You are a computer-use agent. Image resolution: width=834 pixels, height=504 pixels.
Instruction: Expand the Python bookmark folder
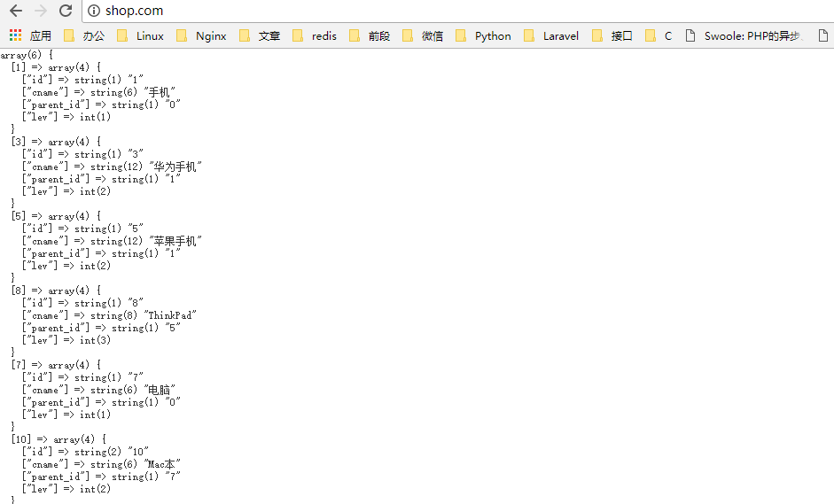pyautogui.click(x=484, y=35)
